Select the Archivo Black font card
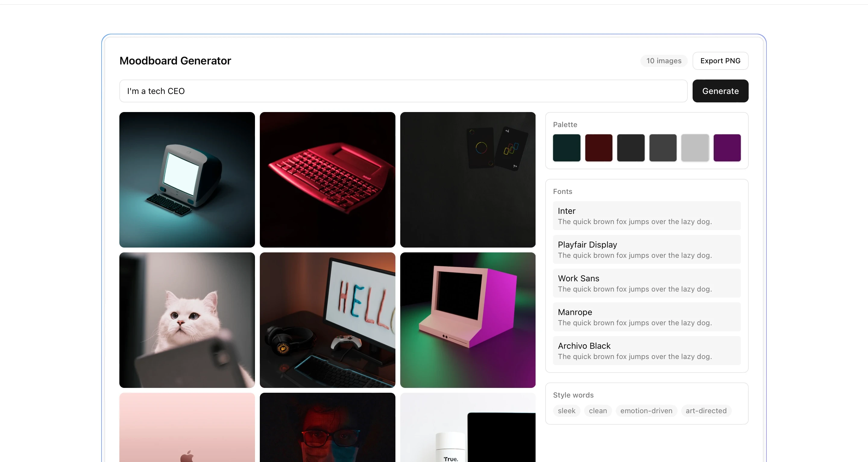The image size is (868, 462). pos(646,351)
